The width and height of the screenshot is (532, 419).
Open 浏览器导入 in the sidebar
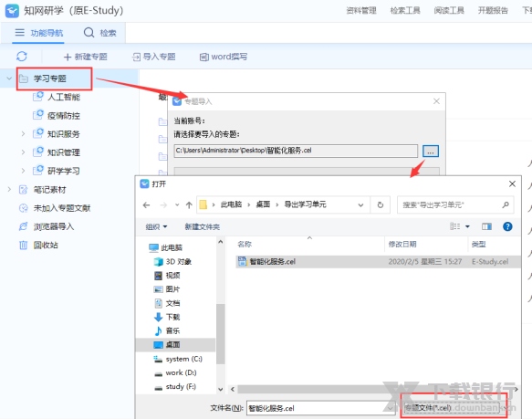click(x=54, y=226)
